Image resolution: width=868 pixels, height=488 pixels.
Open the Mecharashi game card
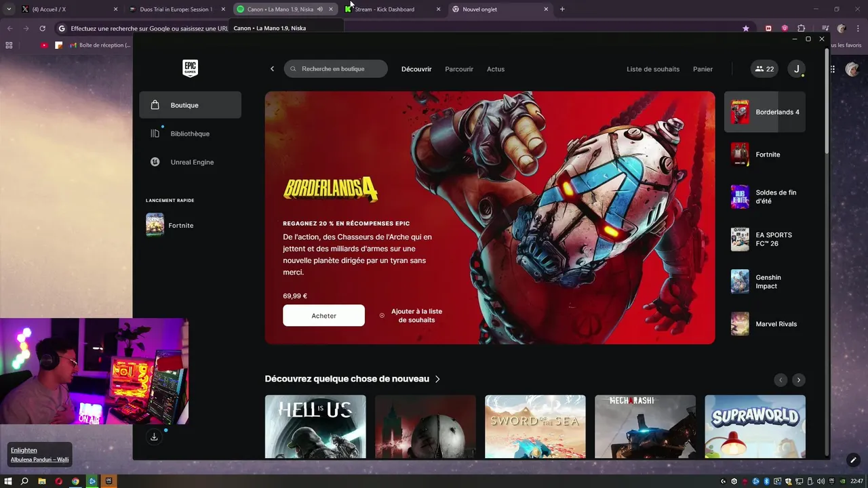645,427
